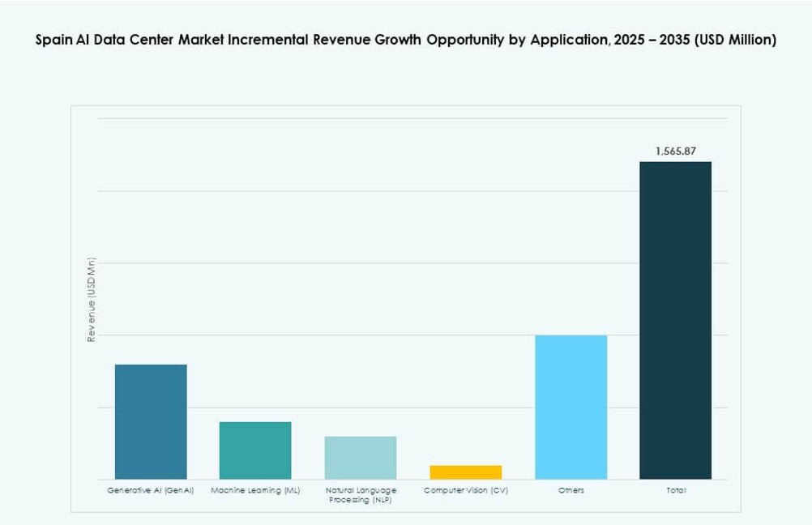Click the white chart border frame
The width and height of the screenshot is (812, 525).
405,104
